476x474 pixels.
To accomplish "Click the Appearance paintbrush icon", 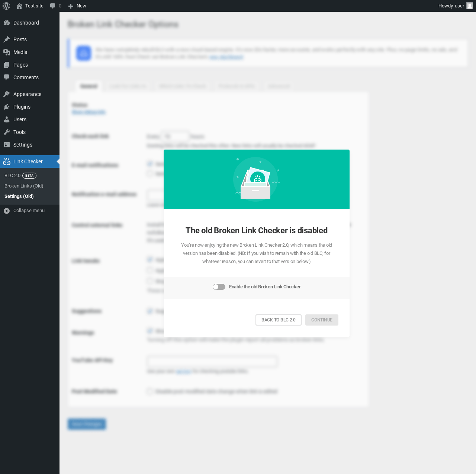I will point(7,94).
